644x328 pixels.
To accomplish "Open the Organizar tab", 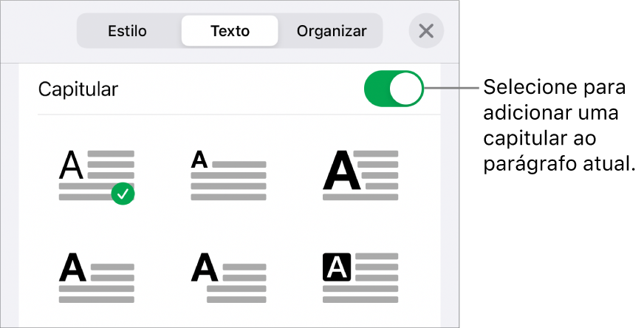I will pyautogui.click(x=332, y=31).
